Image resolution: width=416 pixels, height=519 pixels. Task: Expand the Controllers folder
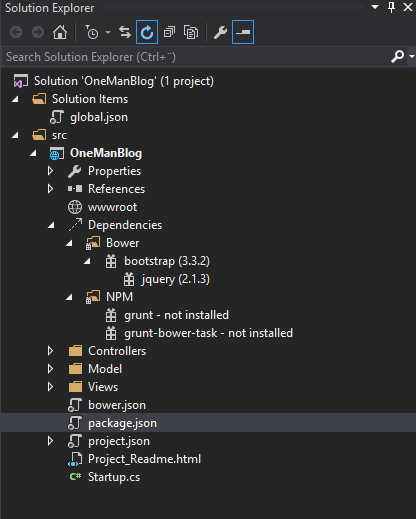tap(50, 351)
